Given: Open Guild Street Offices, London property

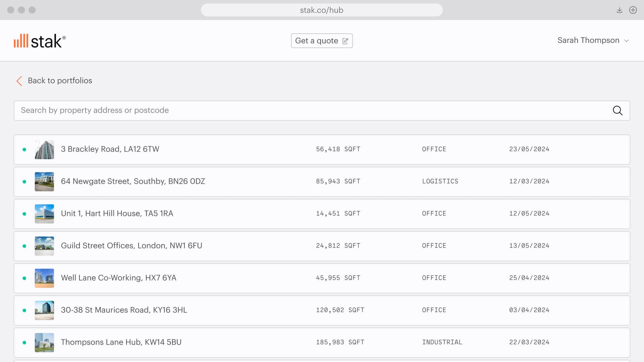Looking at the screenshot, I should [131, 246].
